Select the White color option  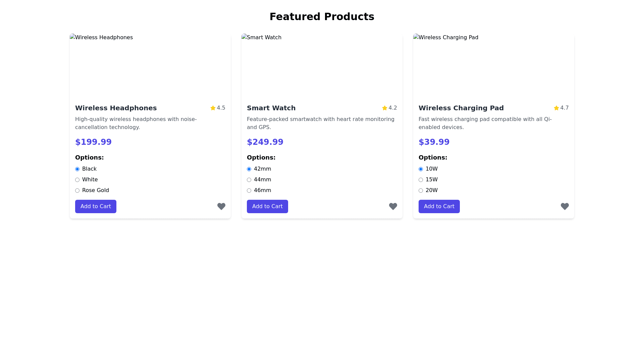pos(77,180)
